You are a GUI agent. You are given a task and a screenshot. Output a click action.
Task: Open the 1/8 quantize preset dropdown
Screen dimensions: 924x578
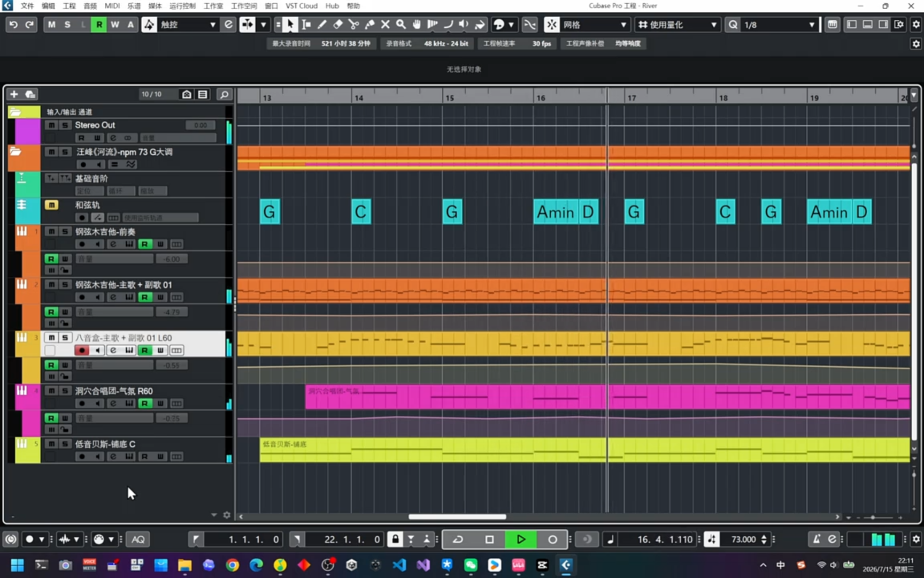point(780,25)
